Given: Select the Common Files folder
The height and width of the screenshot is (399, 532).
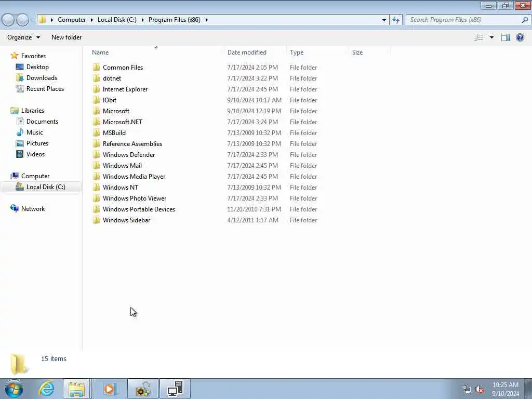Looking at the screenshot, I should [x=123, y=68].
